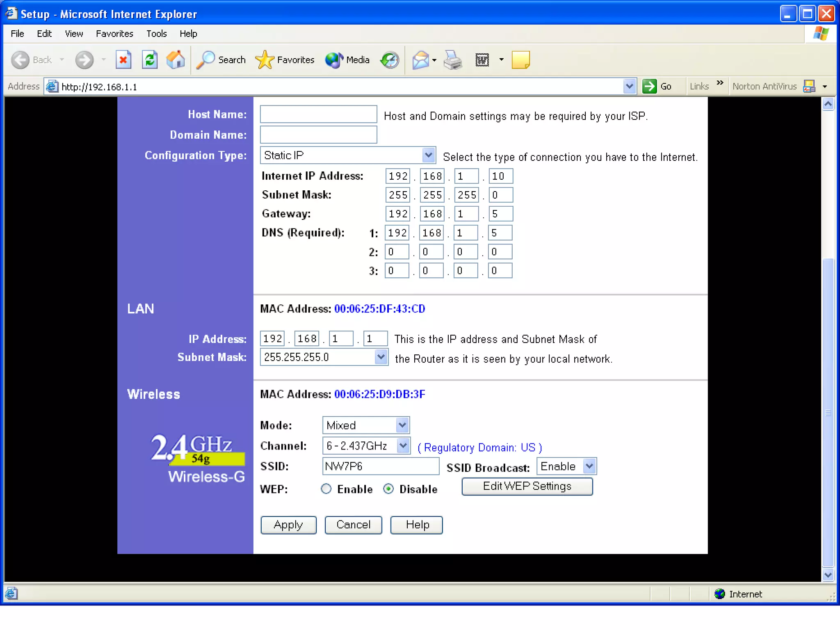Click the Media toolbar button
This screenshot has width=840, height=630.
[347, 60]
